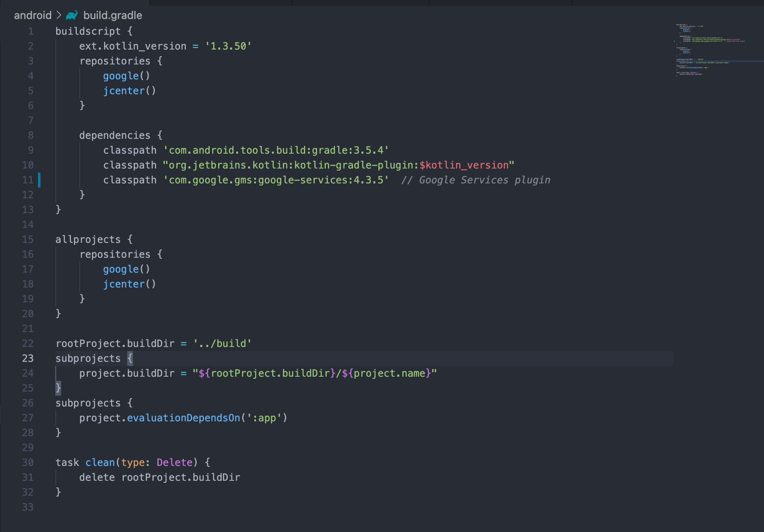The height and width of the screenshot is (532, 764).
Task: Open the 'android' breadcrumb dropdown
Action: tap(32, 15)
